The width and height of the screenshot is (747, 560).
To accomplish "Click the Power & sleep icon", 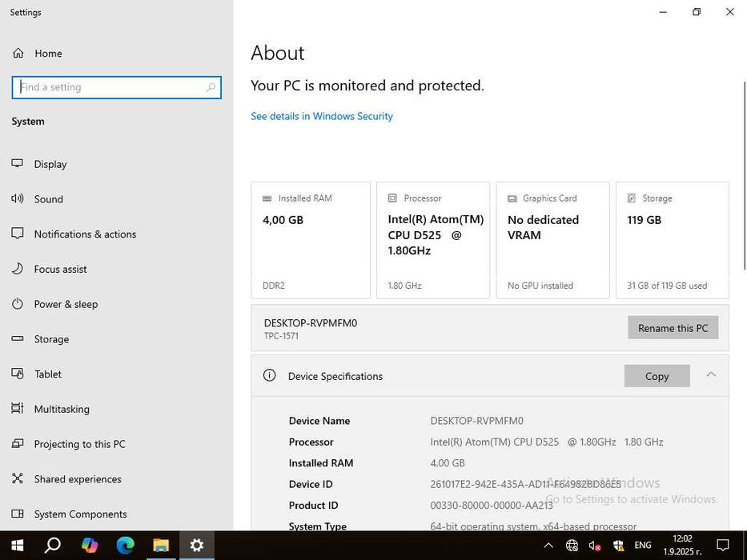I will tap(17, 304).
